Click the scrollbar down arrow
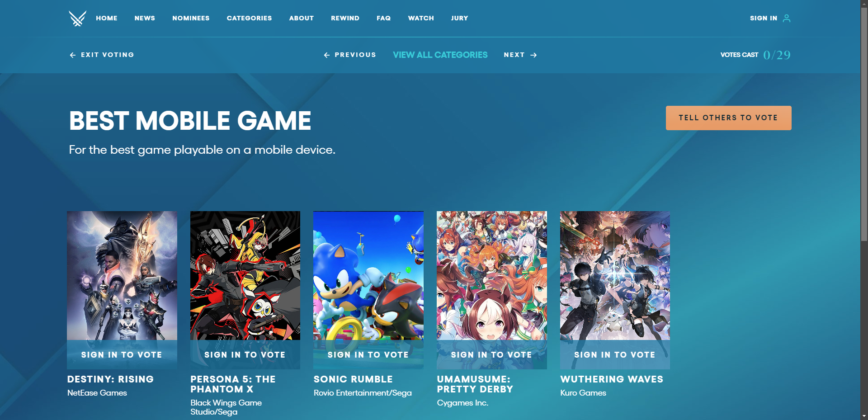The image size is (868, 420). 864,416
